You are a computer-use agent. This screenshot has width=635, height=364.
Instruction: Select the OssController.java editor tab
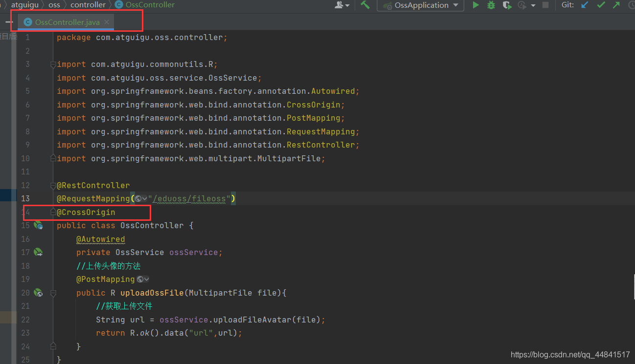click(x=66, y=22)
